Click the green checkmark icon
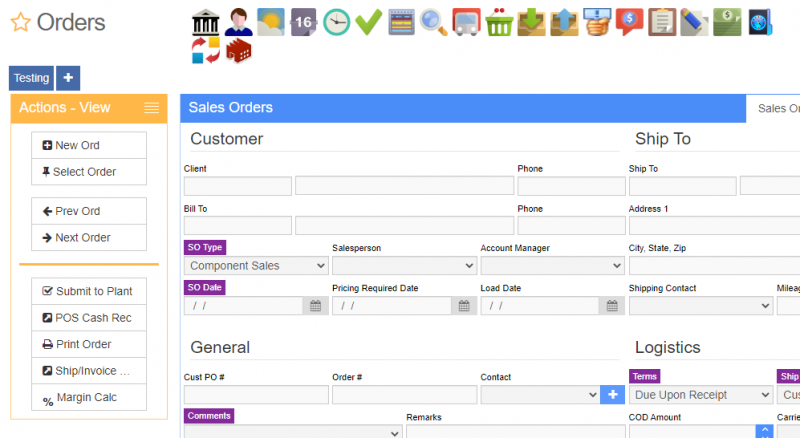The image size is (800, 438). coord(369,21)
